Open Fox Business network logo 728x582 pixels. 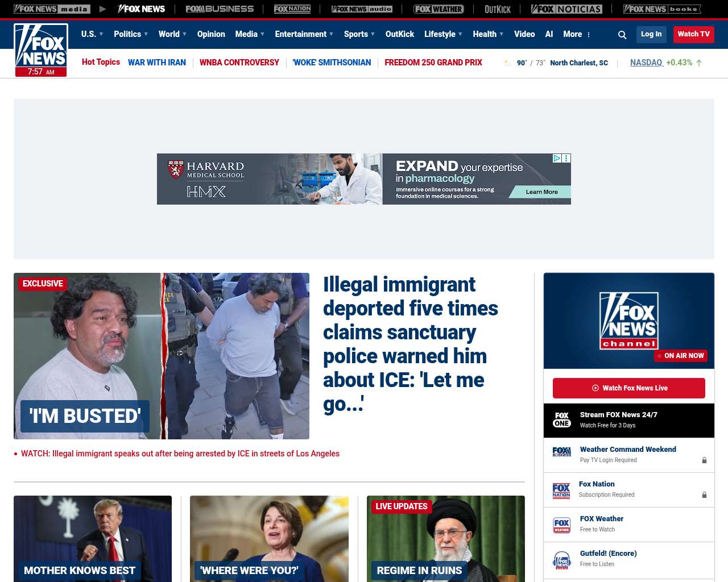220,9
